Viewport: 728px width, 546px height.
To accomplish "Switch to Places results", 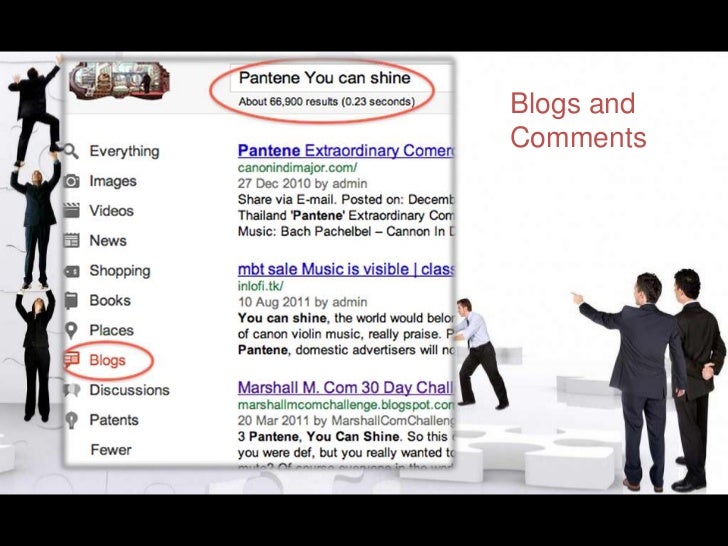I will pyautogui.click(x=111, y=330).
